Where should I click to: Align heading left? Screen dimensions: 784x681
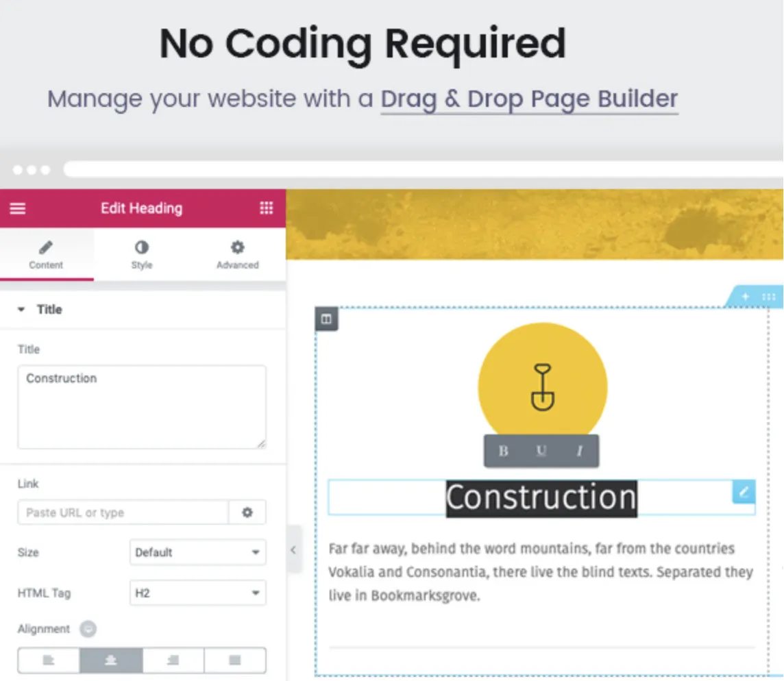coord(49,660)
